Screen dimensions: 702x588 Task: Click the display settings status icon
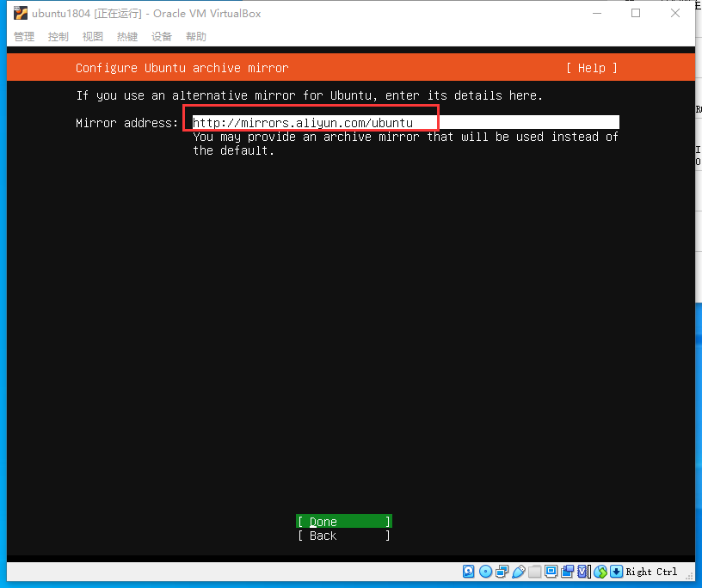tap(551, 571)
